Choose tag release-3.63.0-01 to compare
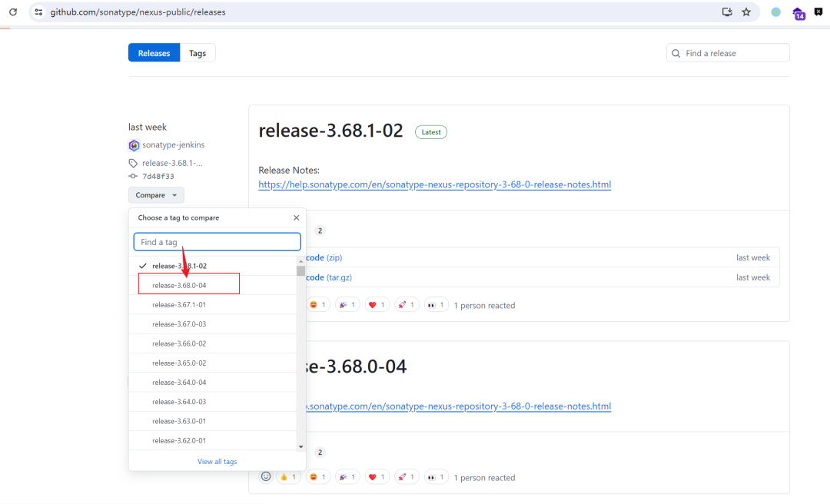Viewport: 830px width, 504px height. [x=212, y=422]
